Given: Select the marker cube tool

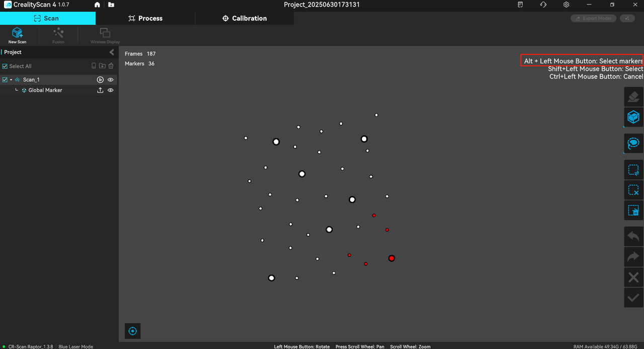Looking at the screenshot, I should coord(633,117).
